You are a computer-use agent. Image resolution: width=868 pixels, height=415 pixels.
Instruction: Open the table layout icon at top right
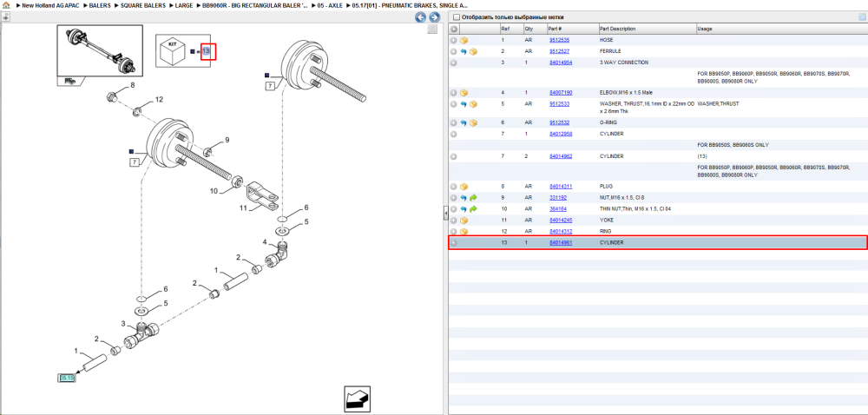(862, 17)
